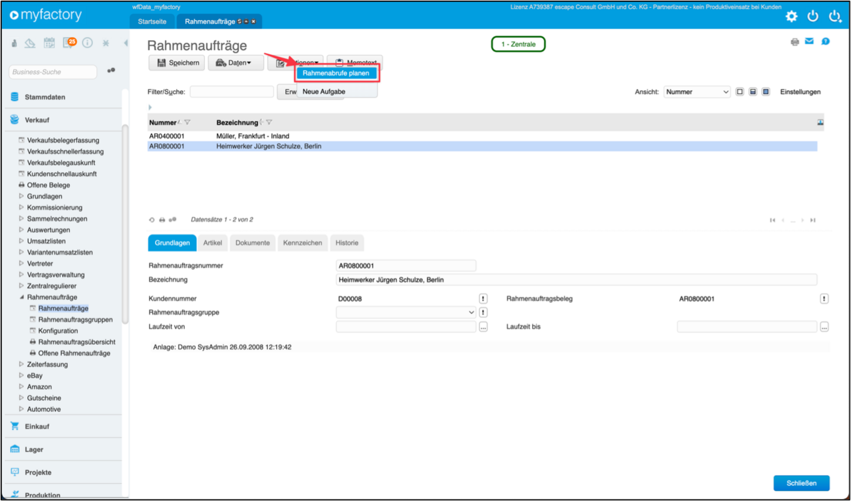The height and width of the screenshot is (504, 853).
Task: Open the system settings gear icon
Action: pyautogui.click(x=791, y=17)
